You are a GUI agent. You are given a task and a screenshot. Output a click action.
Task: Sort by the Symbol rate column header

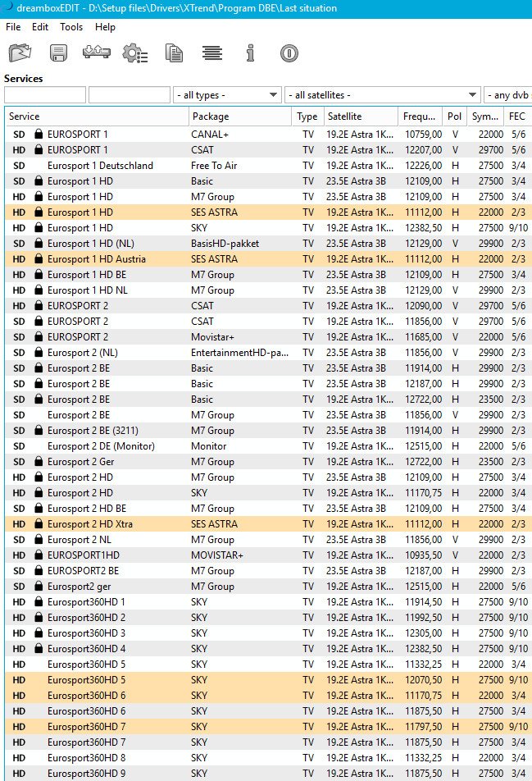485,116
